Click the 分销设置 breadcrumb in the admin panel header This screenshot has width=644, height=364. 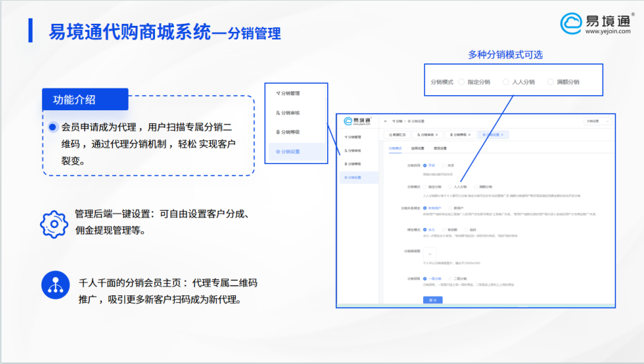[x=416, y=121]
